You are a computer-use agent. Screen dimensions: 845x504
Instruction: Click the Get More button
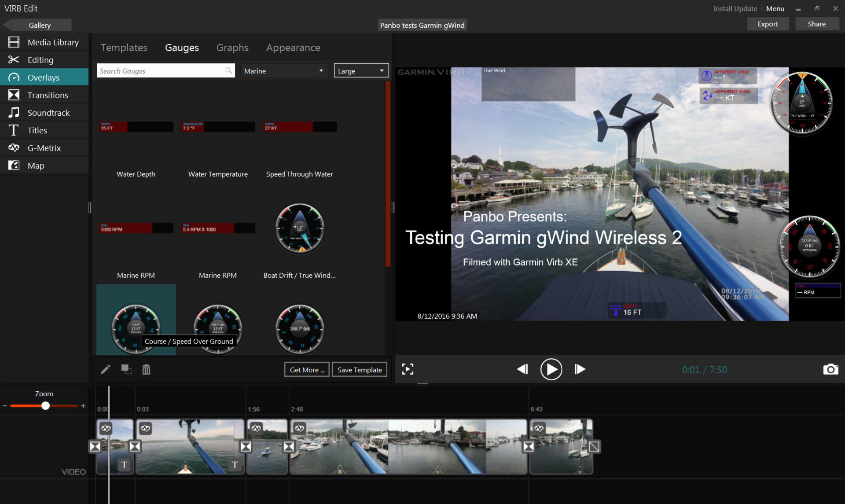point(307,370)
